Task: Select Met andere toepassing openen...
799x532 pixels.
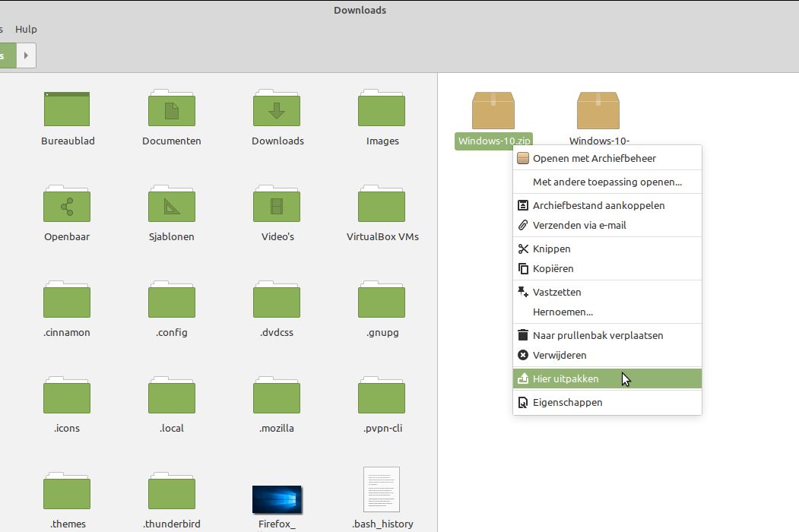Action: (607, 182)
